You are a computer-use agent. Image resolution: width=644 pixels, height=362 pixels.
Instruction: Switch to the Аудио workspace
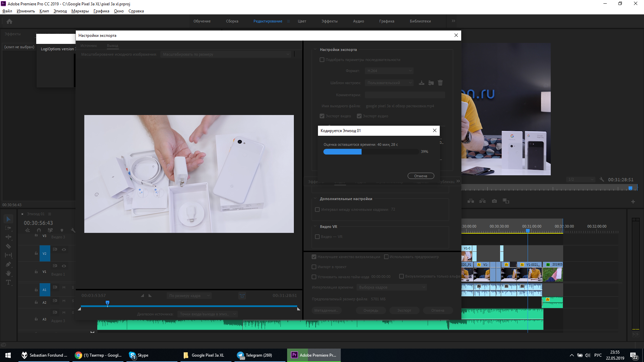click(359, 21)
